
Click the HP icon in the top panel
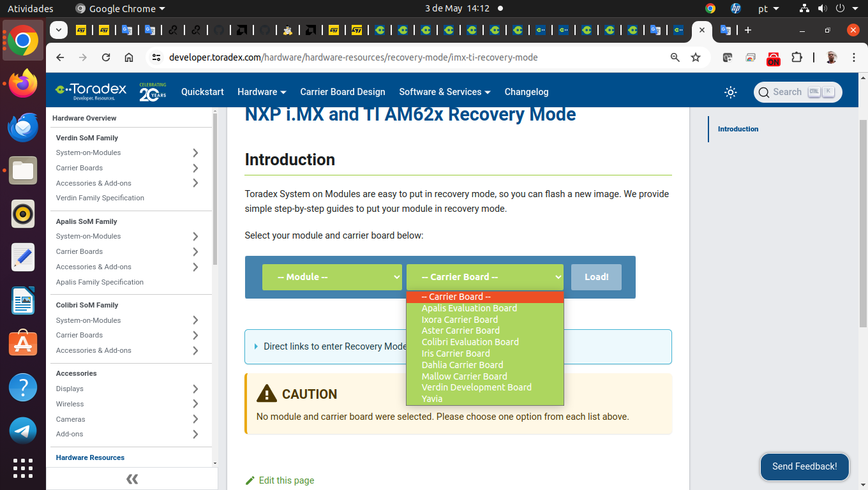(736, 9)
